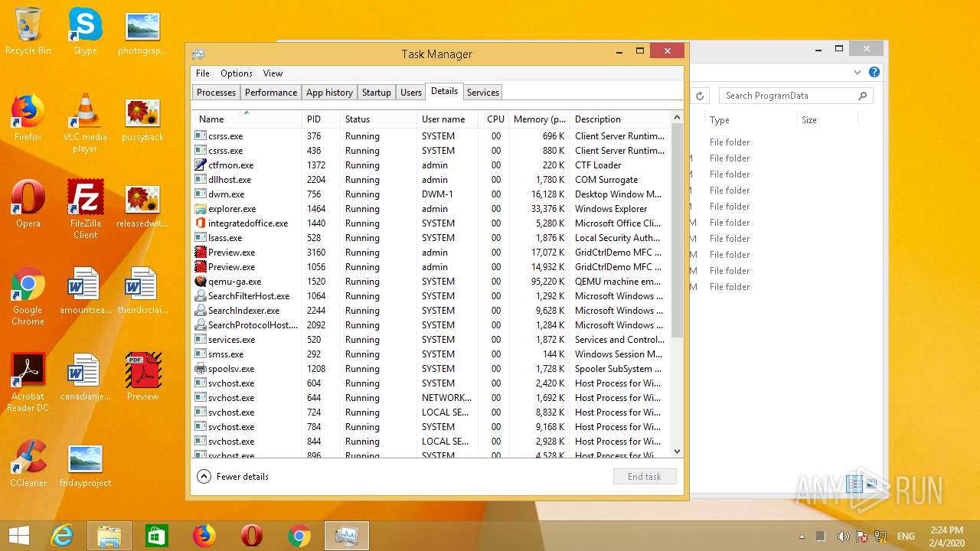Collapse Task Manager with Fewer details

[233, 476]
